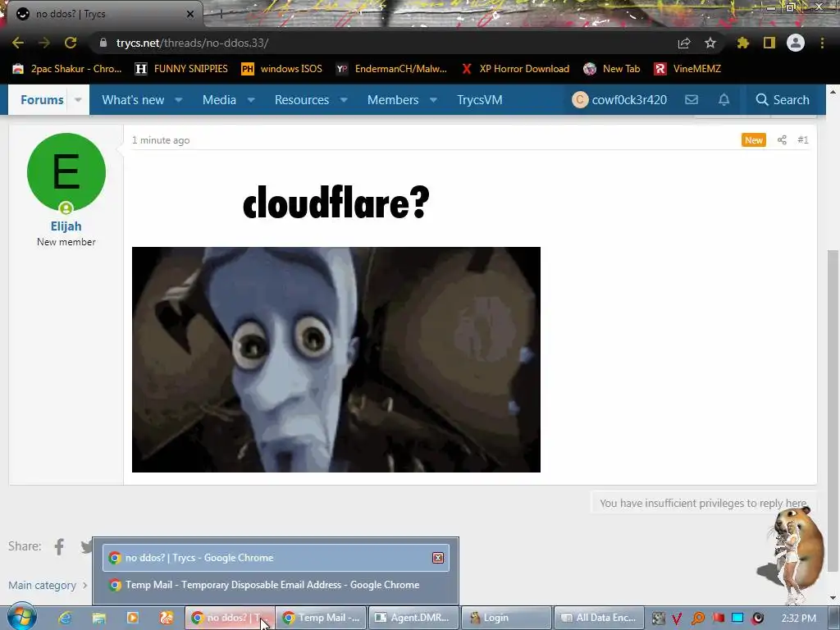Click the post share icon
This screenshot has width=840, height=630.
point(782,139)
